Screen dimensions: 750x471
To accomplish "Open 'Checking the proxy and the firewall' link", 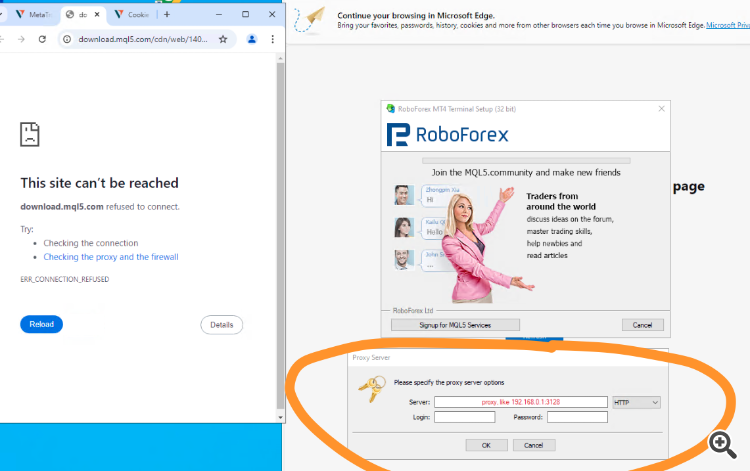I will point(111,257).
